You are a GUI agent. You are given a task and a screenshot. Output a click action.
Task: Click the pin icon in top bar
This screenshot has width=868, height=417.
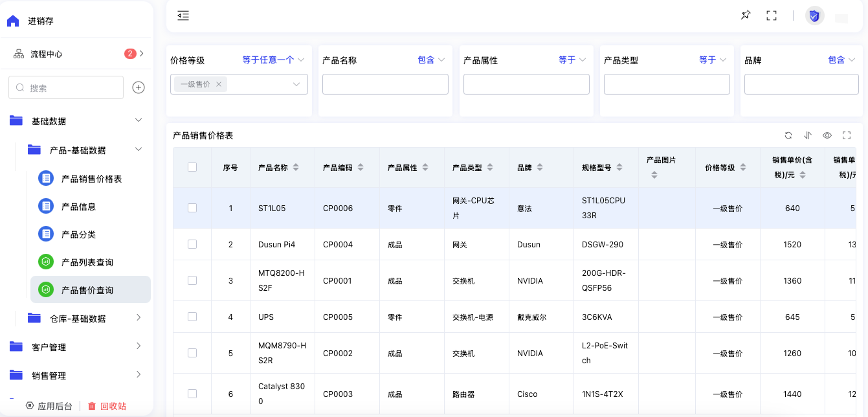click(746, 16)
